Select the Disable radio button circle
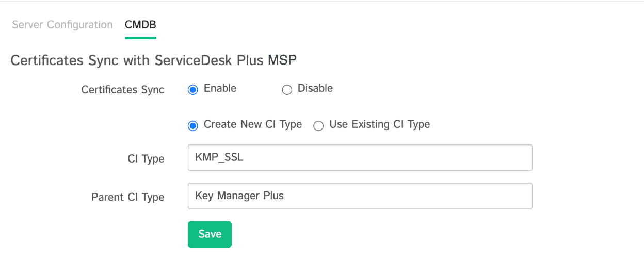The image size is (644, 258). 287,90
